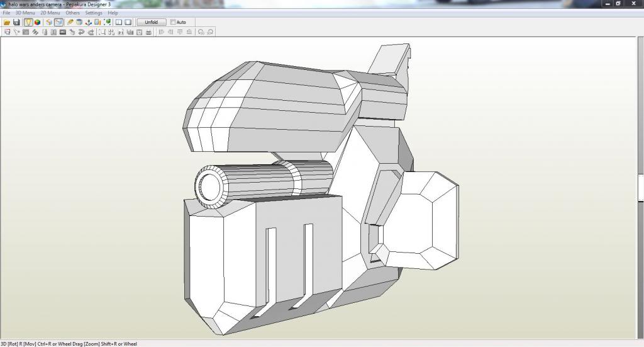Click the anchor icon
Screen dimensions: 644x347
tap(88, 22)
